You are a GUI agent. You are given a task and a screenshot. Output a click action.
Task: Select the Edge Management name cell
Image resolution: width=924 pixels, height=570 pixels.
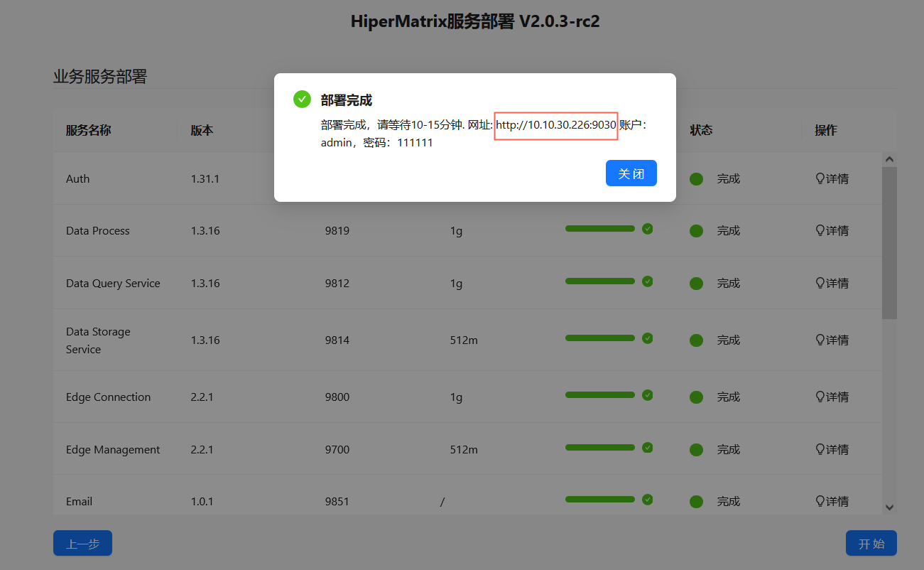[113, 450]
